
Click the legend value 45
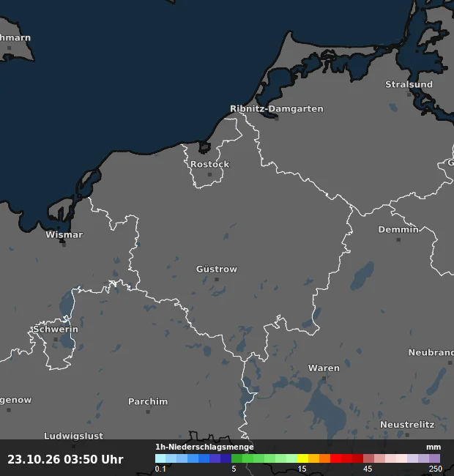point(368,469)
